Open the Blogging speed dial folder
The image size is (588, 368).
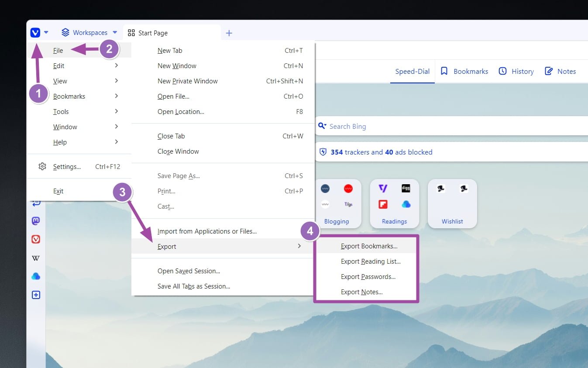tap(337, 203)
